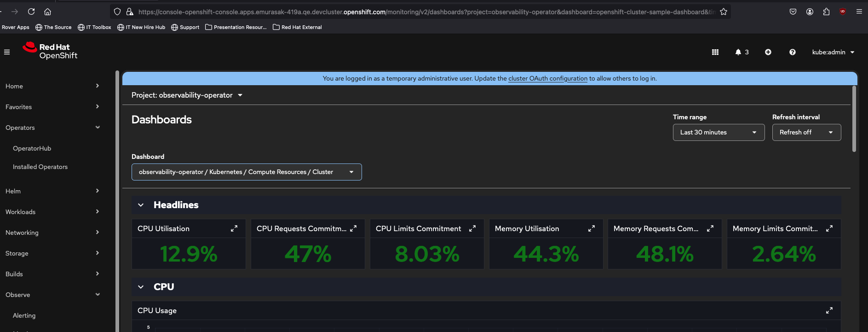The height and width of the screenshot is (332, 868).
Task: Click the sidebar navigation scrollbar
Action: (x=117, y=201)
